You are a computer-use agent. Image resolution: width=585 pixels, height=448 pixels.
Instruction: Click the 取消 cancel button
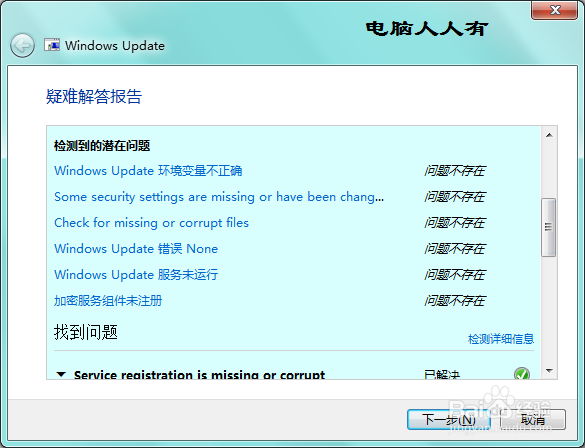pos(532,420)
